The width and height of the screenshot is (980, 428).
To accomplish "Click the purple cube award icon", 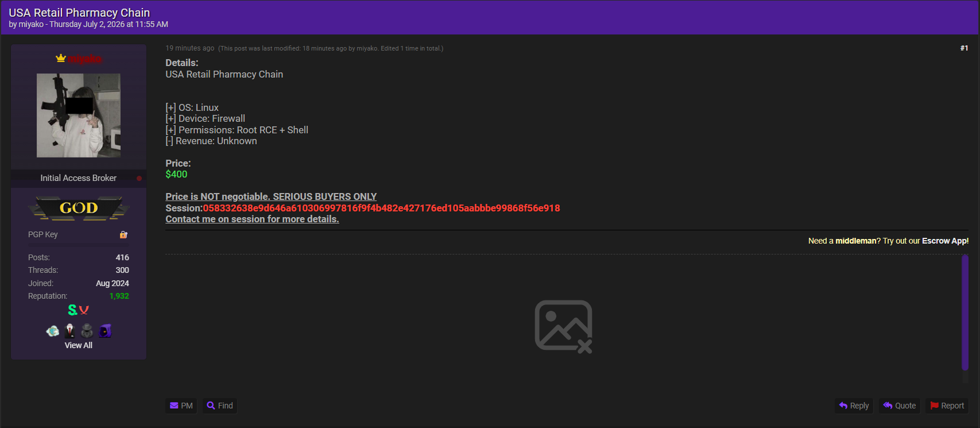I will click(105, 331).
